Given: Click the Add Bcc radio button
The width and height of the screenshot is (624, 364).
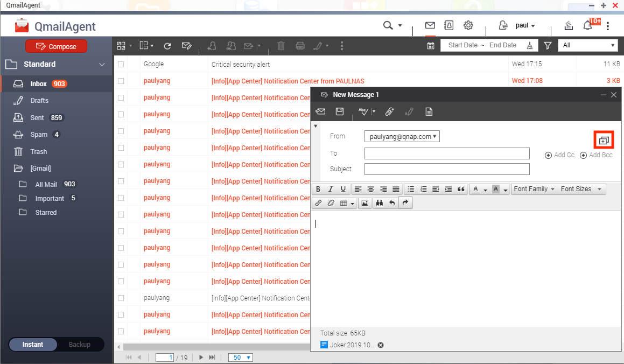Looking at the screenshot, I should [x=583, y=155].
